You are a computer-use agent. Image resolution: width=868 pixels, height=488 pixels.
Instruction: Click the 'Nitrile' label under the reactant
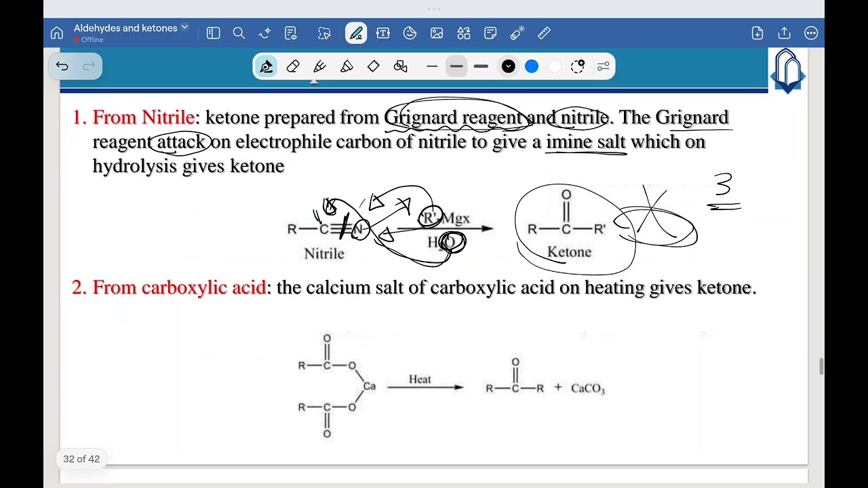324,253
